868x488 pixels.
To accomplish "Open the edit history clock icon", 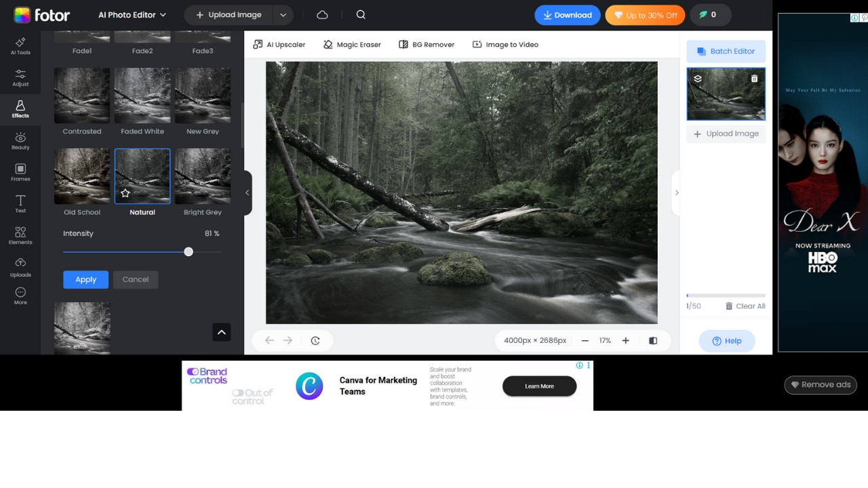I will pos(315,341).
